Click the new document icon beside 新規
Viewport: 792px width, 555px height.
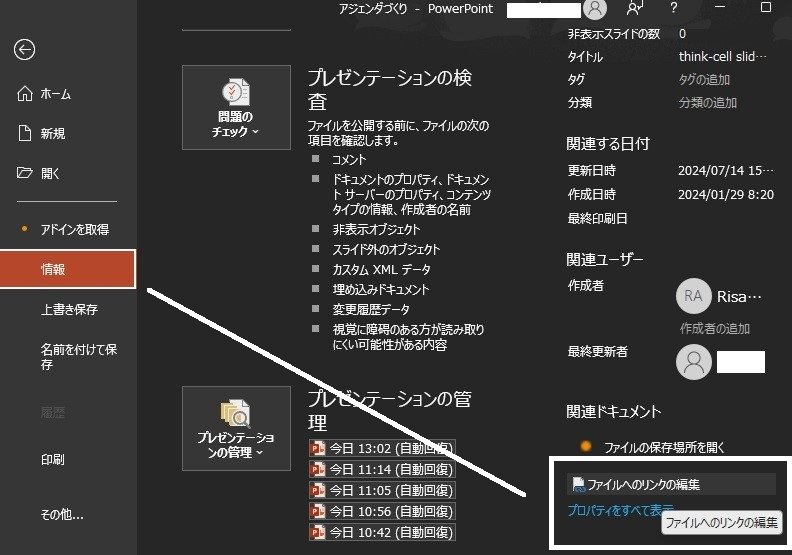coord(25,133)
